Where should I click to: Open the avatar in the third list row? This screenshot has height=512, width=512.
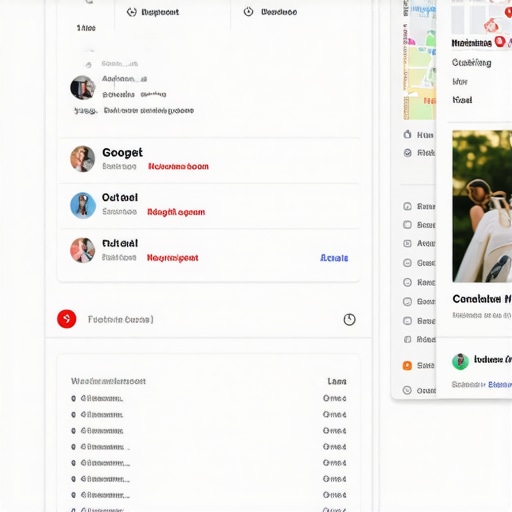[83, 250]
